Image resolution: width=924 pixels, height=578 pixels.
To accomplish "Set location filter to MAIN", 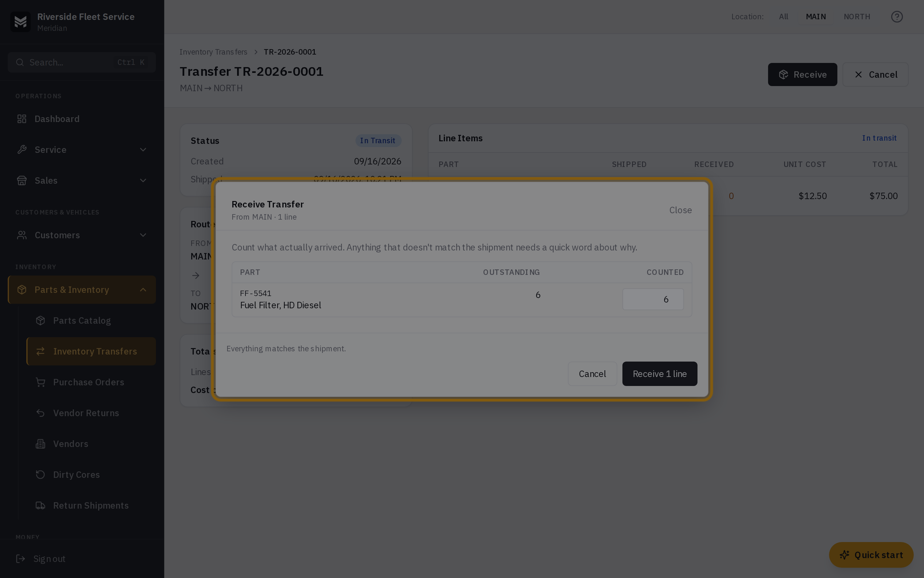I will [816, 17].
